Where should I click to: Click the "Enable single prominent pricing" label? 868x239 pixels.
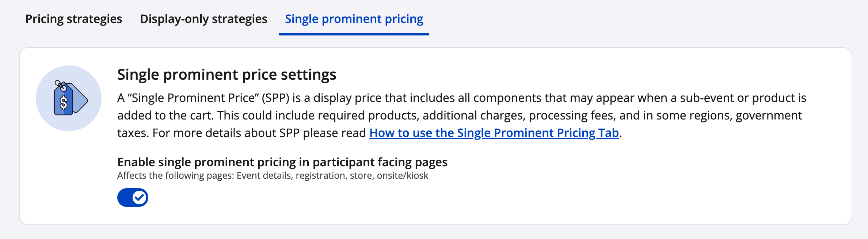(282, 162)
